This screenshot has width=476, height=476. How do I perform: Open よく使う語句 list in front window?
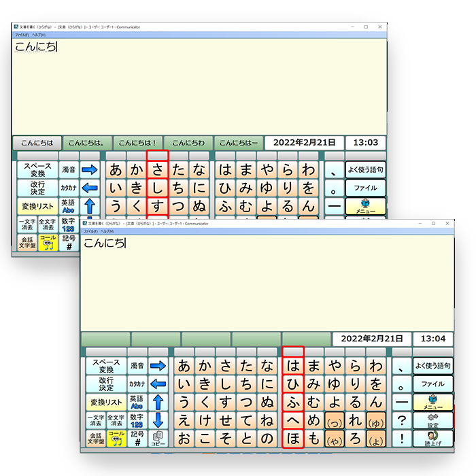(x=432, y=366)
